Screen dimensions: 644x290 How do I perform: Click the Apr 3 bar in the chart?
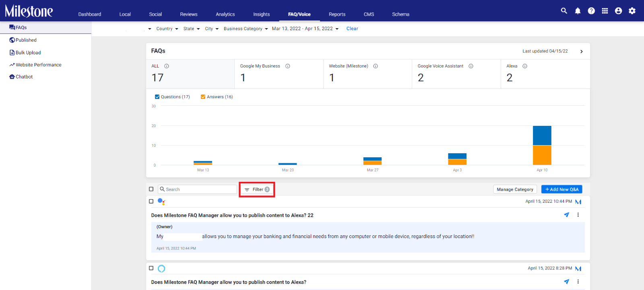(x=457, y=159)
